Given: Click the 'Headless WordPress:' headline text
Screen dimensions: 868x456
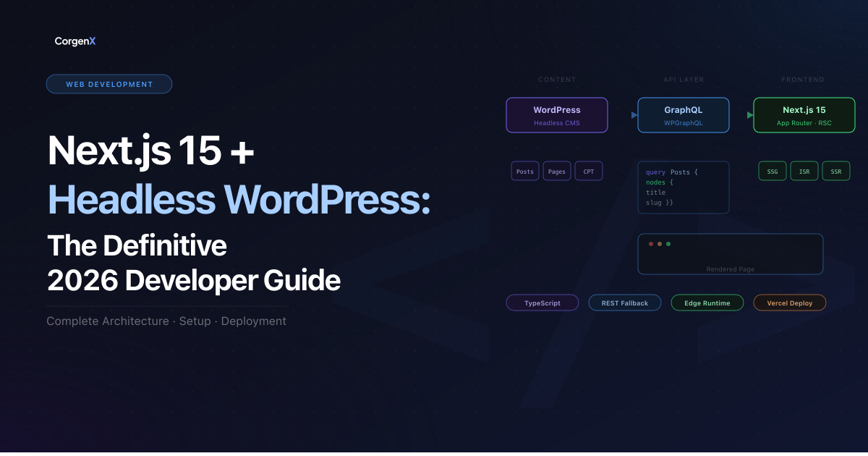Looking at the screenshot, I should [x=239, y=198].
